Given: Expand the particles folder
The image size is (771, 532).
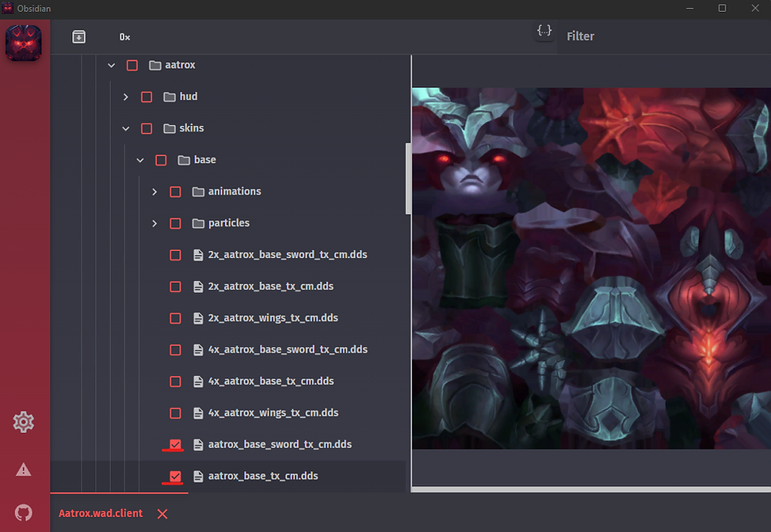Looking at the screenshot, I should point(155,223).
